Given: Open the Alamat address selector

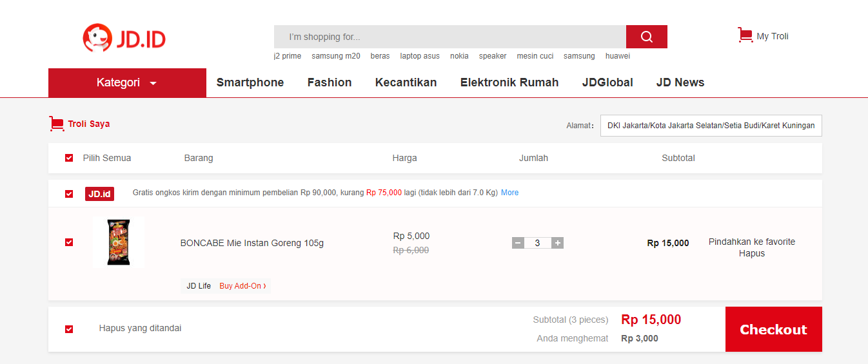Looking at the screenshot, I should [711, 126].
